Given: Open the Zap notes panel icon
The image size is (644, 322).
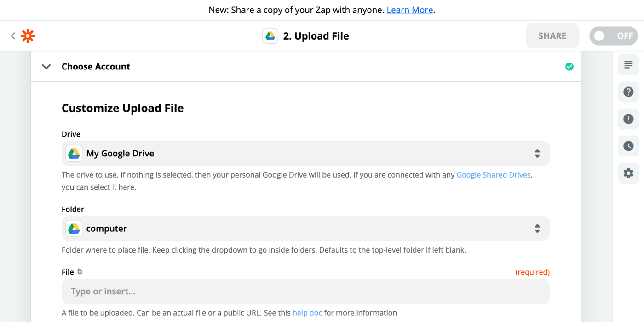Looking at the screenshot, I should [x=628, y=65].
